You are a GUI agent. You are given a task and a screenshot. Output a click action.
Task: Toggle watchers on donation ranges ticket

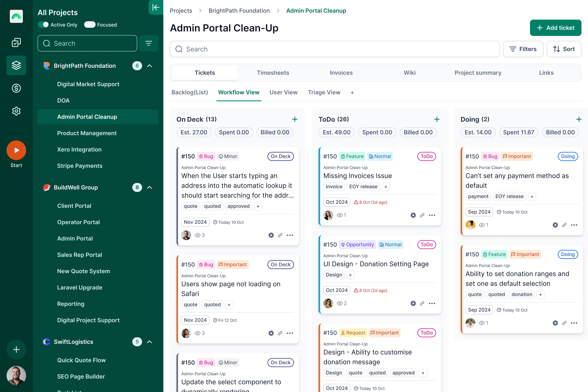(483, 323)
